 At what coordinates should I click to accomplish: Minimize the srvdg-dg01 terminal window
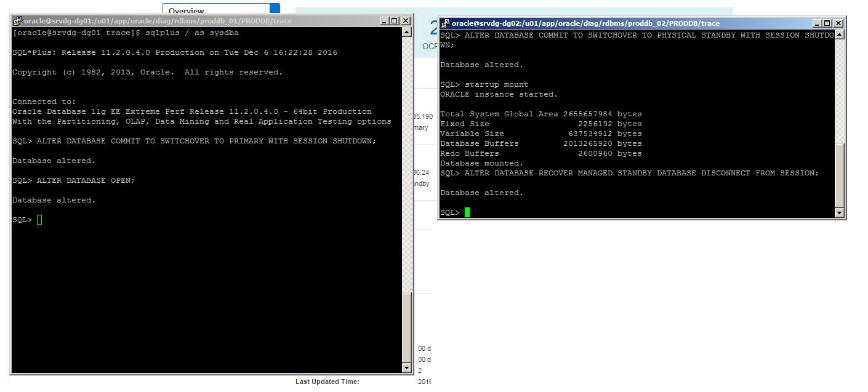(384, 21)
